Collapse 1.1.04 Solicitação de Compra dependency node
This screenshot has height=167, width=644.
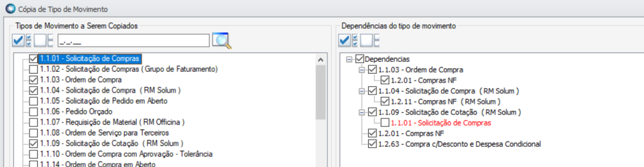coord(361,91)
